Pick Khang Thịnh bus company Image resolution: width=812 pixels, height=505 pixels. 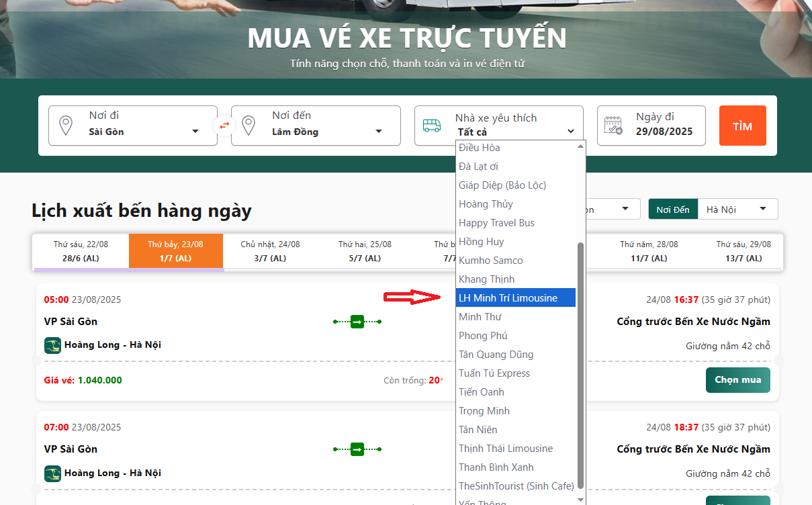pos(516,279)
